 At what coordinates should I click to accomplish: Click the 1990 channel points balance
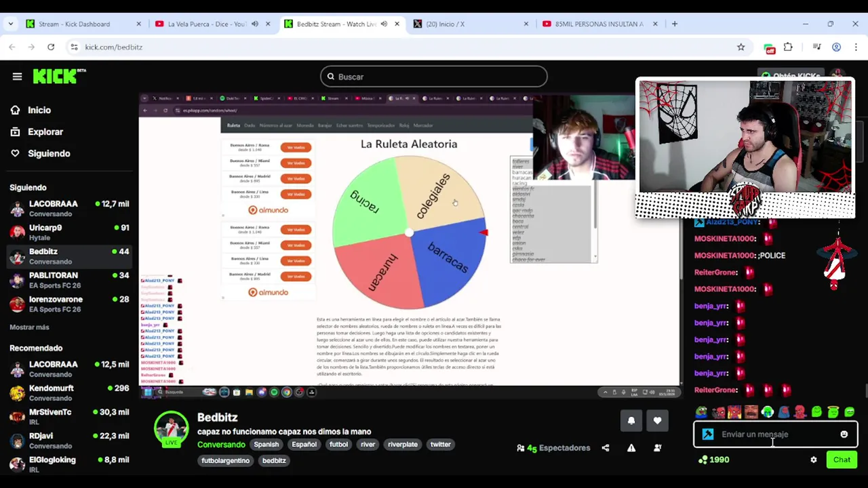coord(713,460)
